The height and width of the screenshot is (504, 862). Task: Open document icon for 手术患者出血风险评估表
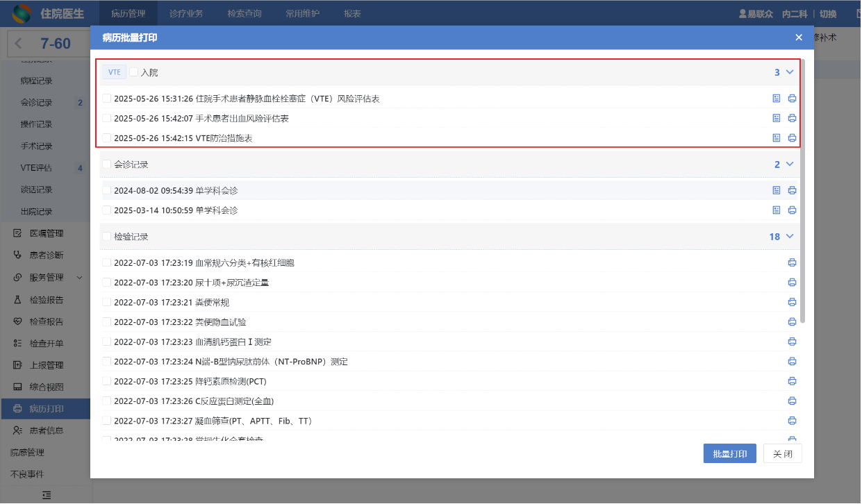tap(777, 118)
